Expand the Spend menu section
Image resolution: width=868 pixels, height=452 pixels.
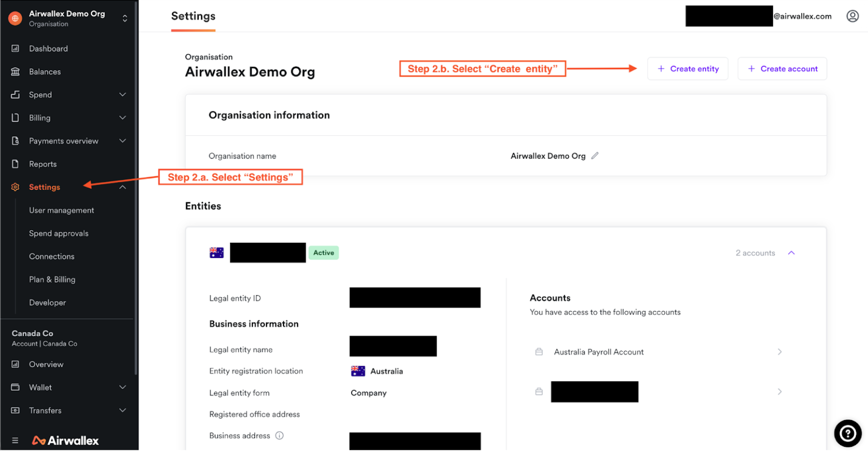(x=122, y=95)
